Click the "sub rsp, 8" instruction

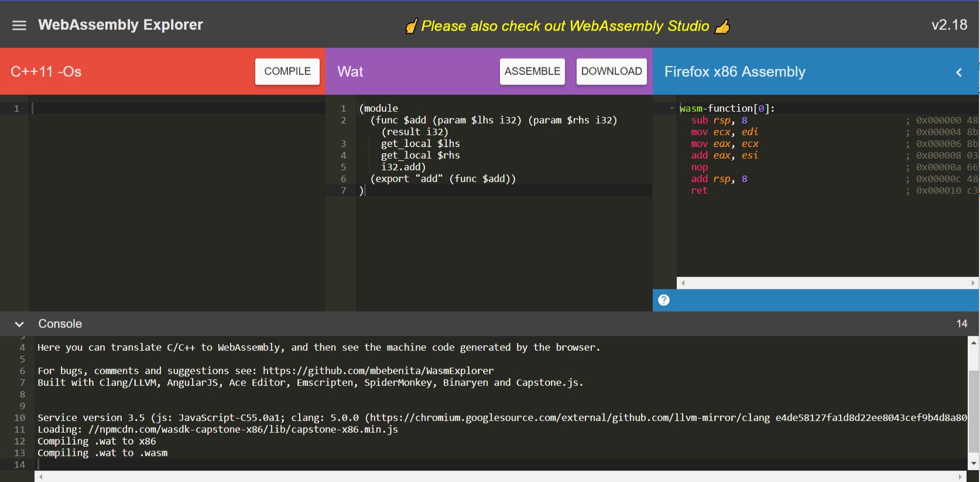click(719, 120)
